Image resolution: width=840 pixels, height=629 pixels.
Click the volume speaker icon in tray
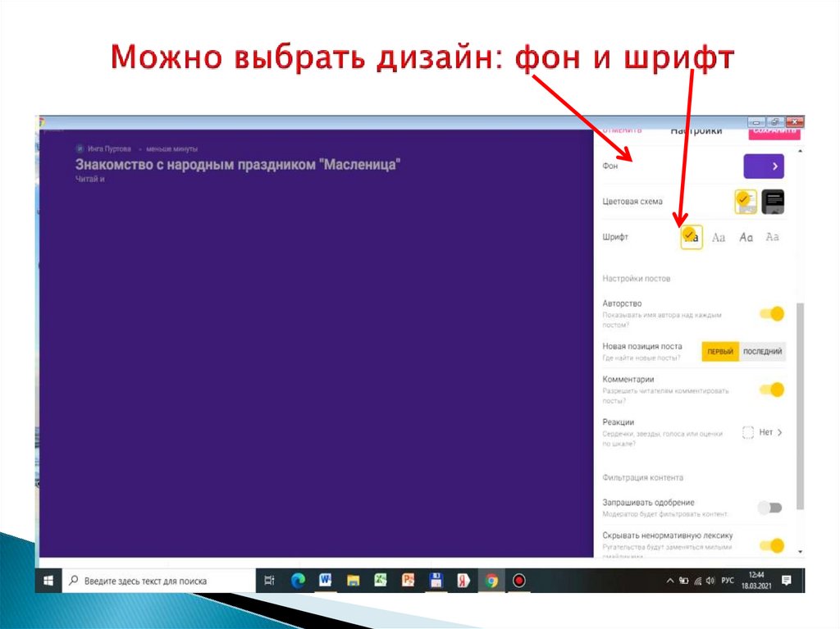pyautogui.click(x=711, y=581)
